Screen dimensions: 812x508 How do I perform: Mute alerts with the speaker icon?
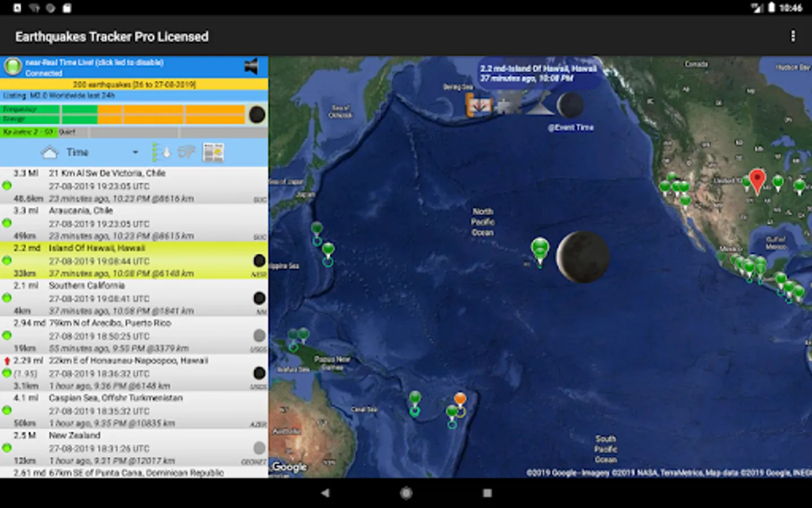[251, 67]
